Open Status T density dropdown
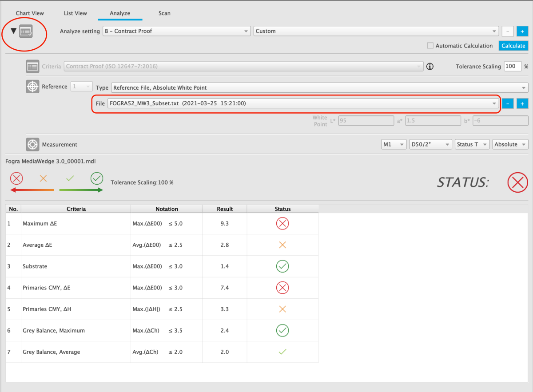This screenshot has height=392, width=533. [x=472, y=144]
